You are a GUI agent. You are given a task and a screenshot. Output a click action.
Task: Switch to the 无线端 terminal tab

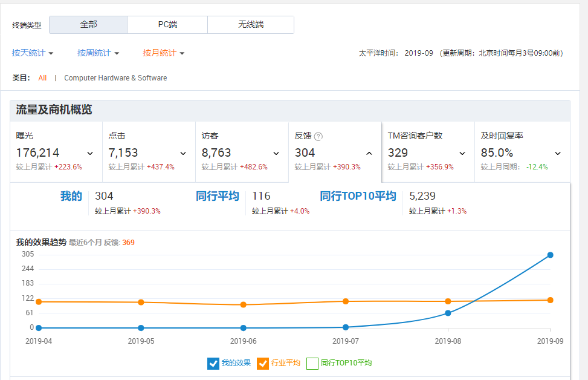coord(251,25)
